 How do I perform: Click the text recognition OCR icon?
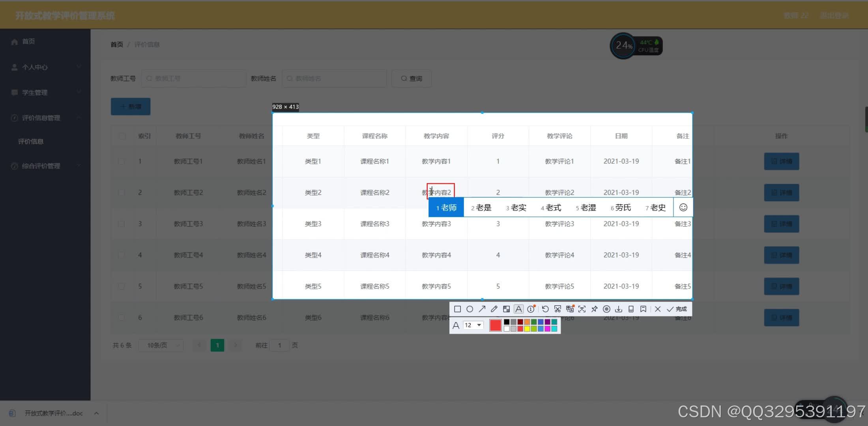click(582, 309)
